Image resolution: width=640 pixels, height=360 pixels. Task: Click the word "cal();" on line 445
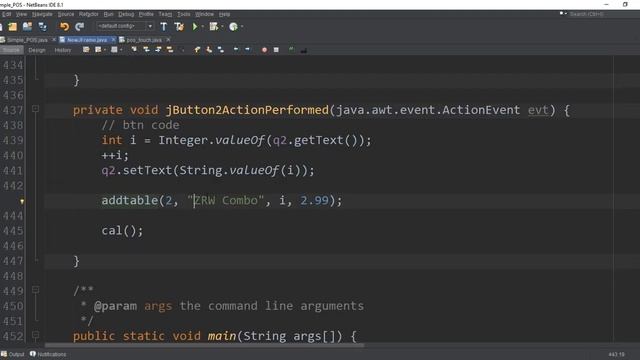click(x=122, y=231)
